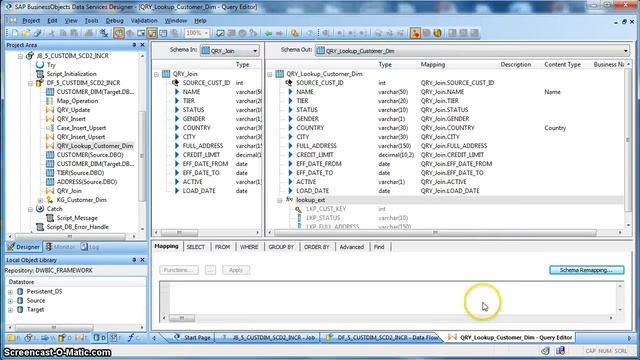Select QRY_Insert_Upsert in project tree
This screenshot has height=360, width=640.
(81, 137)
